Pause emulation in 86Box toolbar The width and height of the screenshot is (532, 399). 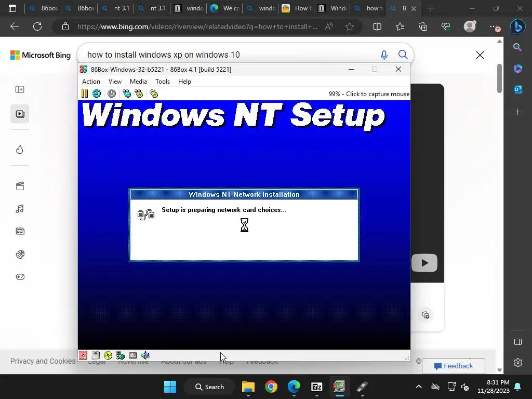(85, 94)
